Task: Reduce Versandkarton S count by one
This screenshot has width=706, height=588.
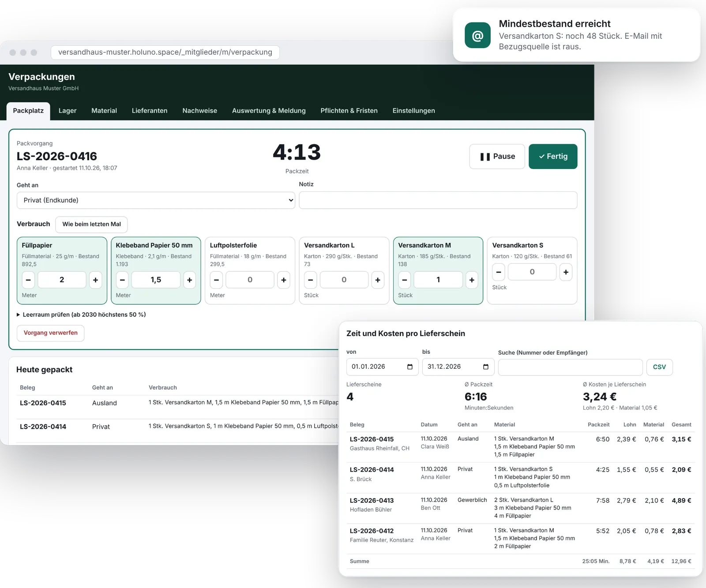Action: pyautogui.click(x=499, y=272)
